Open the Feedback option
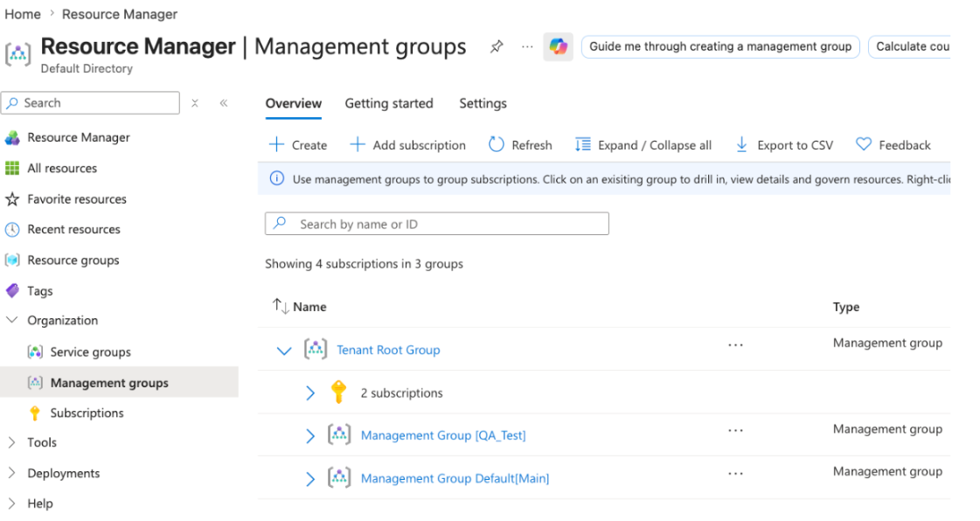Image resolution: width=980 pixels, height=521 pixels. [x=893, y=145]
